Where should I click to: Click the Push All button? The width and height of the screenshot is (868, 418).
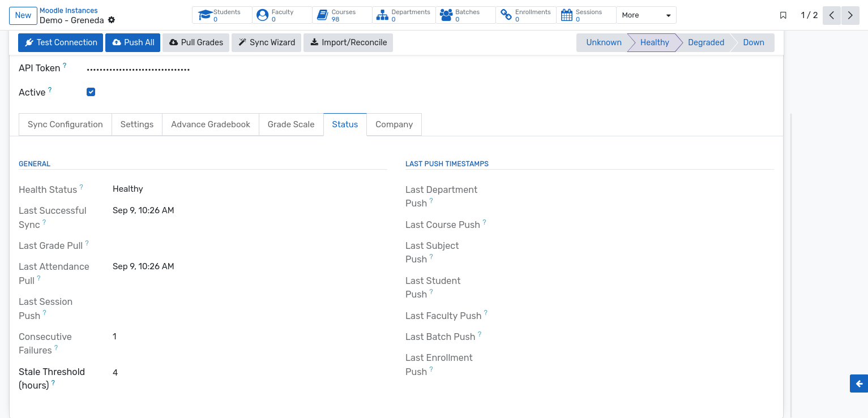[133, 42]
